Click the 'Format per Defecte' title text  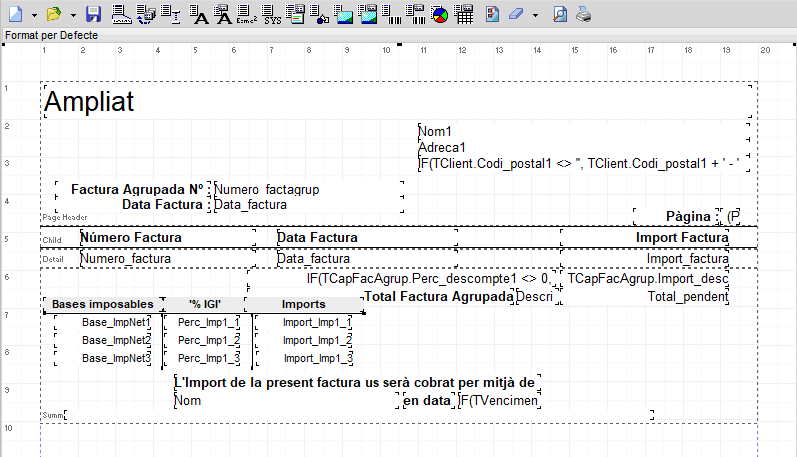[51, 35]
